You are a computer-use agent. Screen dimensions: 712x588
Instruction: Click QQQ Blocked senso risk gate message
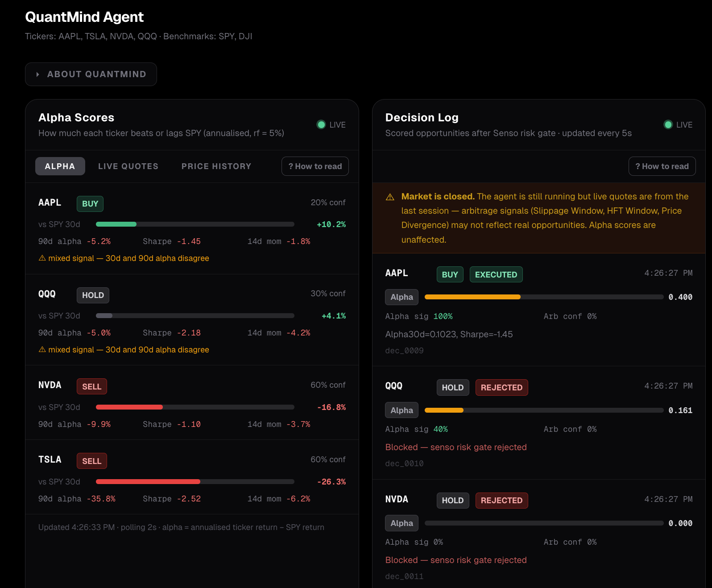click(456, 447)
